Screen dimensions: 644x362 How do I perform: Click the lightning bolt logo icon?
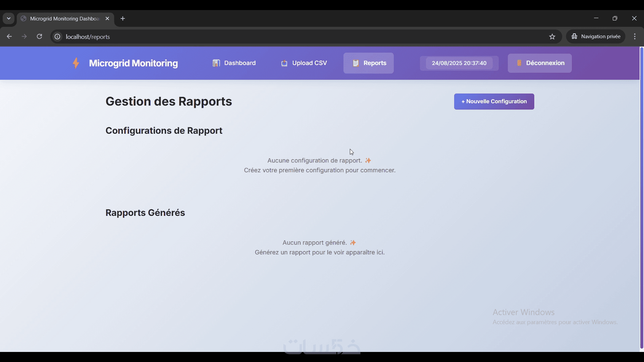[76, 63]
